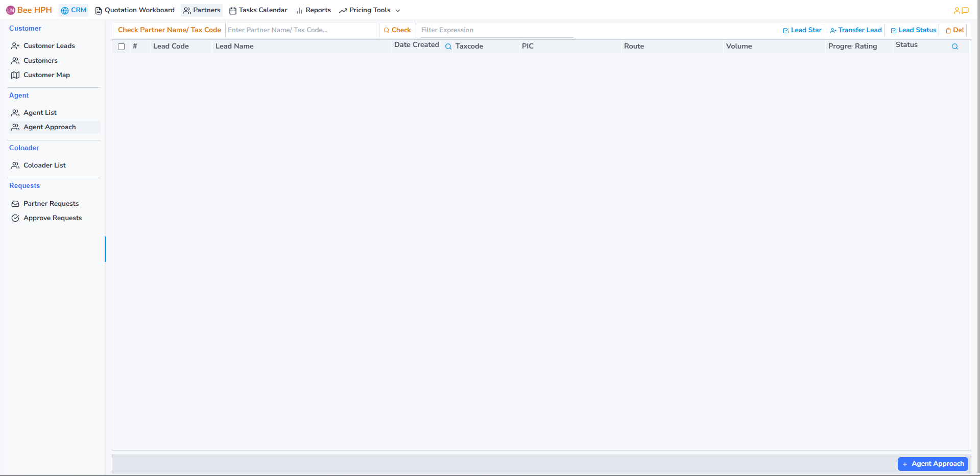Click the Bee HPH logo avatar
This screenshot has height=476, width=980.
[x=11, y=10]
